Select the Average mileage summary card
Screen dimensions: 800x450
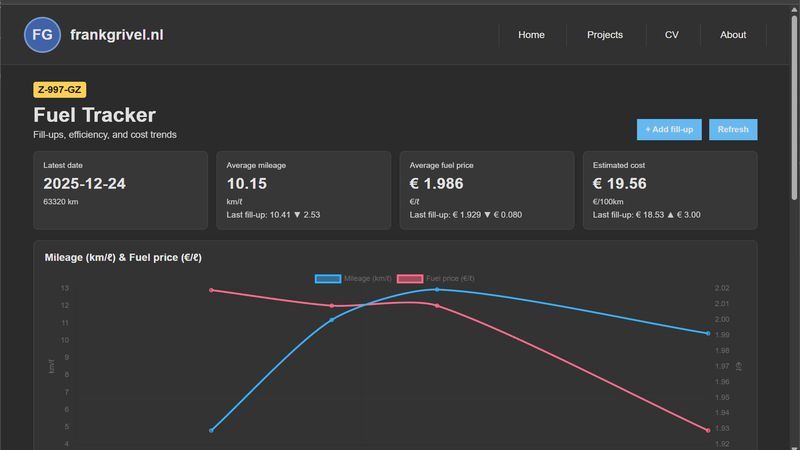[303, 190]
